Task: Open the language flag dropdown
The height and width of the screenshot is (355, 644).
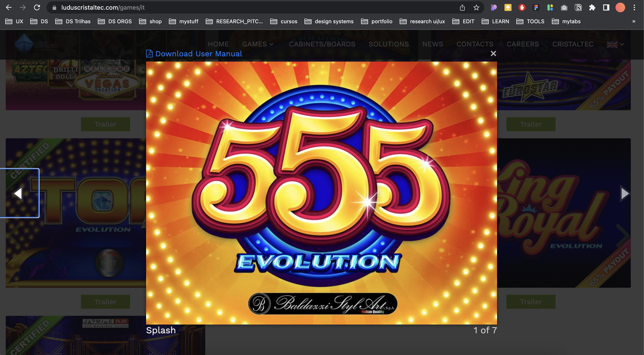Action: coord(615,44)
